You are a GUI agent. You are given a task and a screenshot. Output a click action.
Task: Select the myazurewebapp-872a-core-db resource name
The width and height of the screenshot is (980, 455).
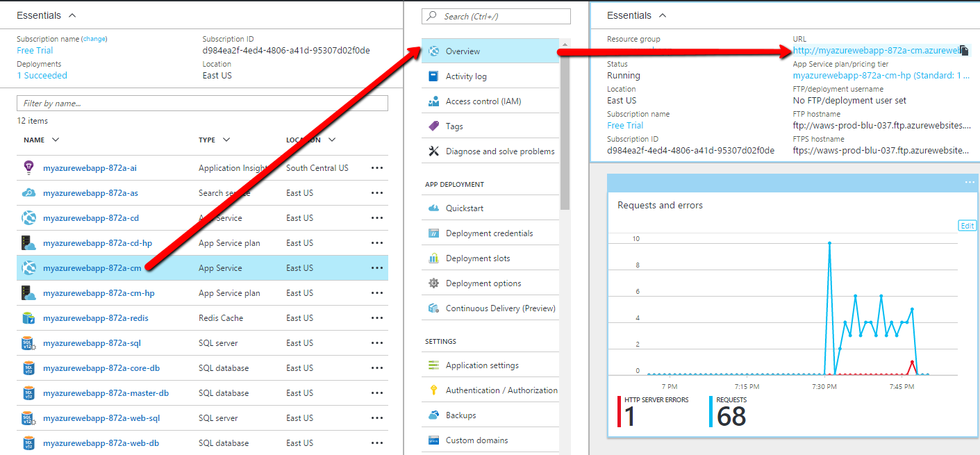pyautogui.click(x=101, y=368)
